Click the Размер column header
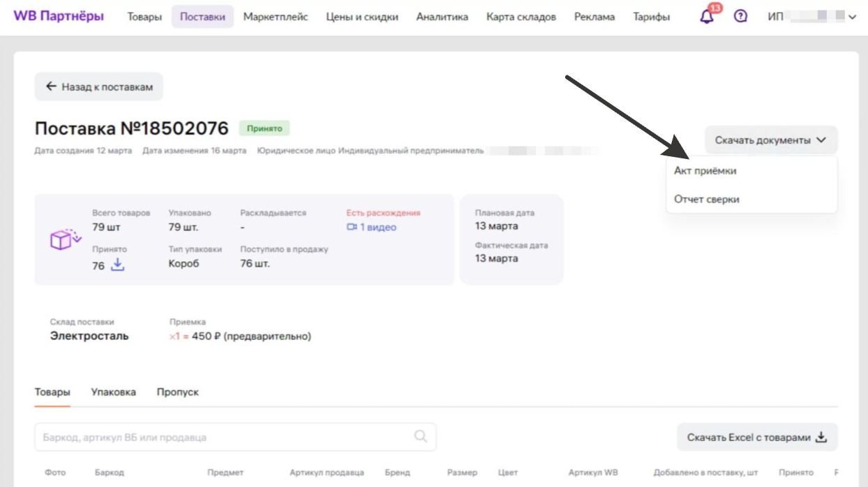Image resolution: width=868 pixels, height=487 pixels. (x=462, y=472)
